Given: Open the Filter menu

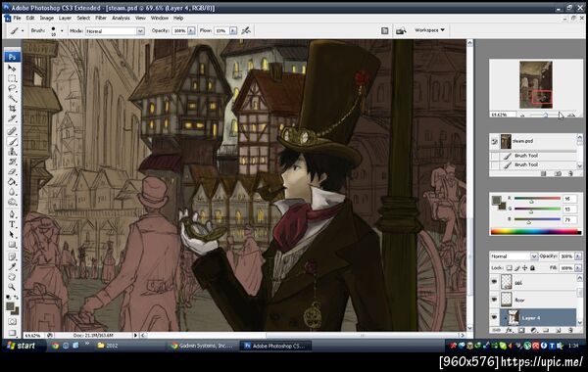Looking at the screenshot, I should [x=101, y=18].
